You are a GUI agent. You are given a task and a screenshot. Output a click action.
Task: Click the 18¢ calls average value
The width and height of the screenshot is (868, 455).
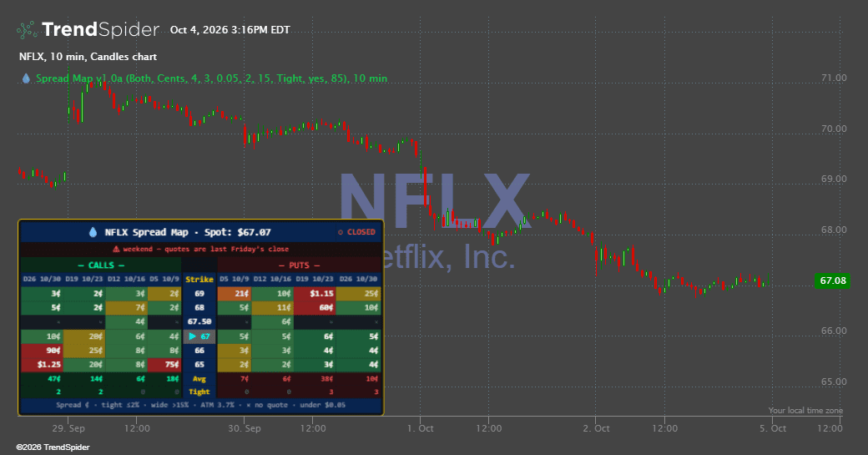(173, 379)
